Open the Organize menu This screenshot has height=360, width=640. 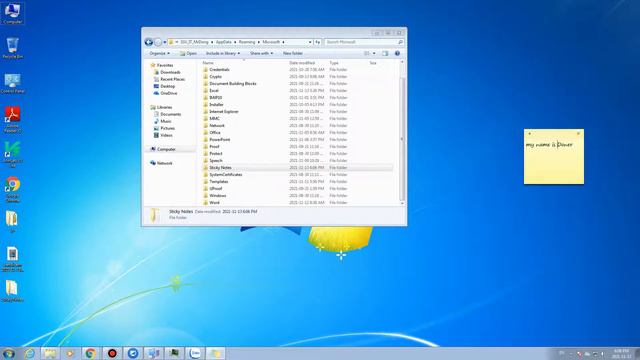159,53
